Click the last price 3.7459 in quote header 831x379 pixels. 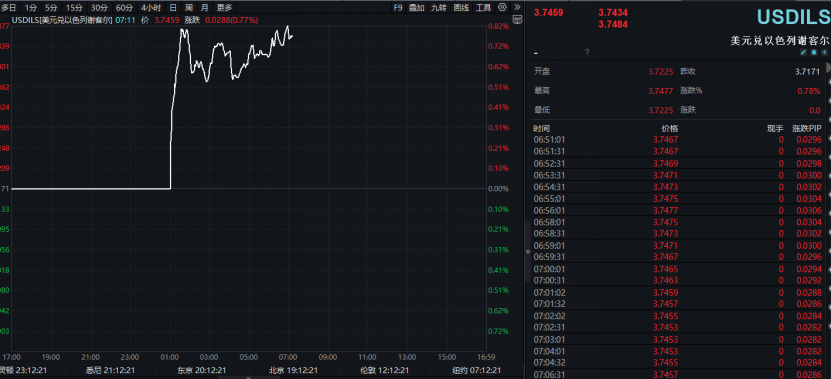tap(549, 12)
